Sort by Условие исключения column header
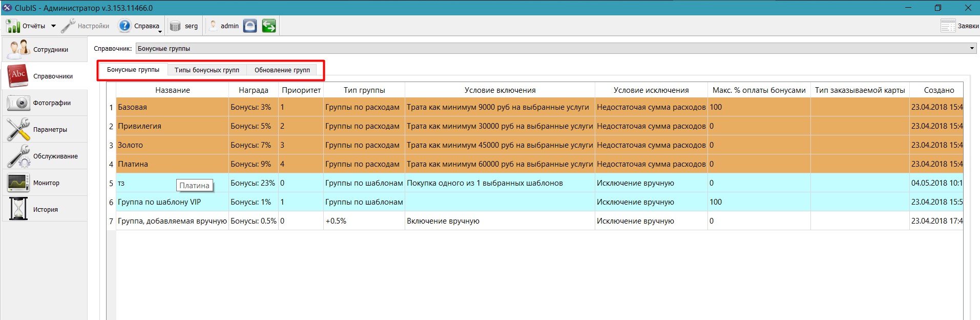 click(x=651, y=90)
